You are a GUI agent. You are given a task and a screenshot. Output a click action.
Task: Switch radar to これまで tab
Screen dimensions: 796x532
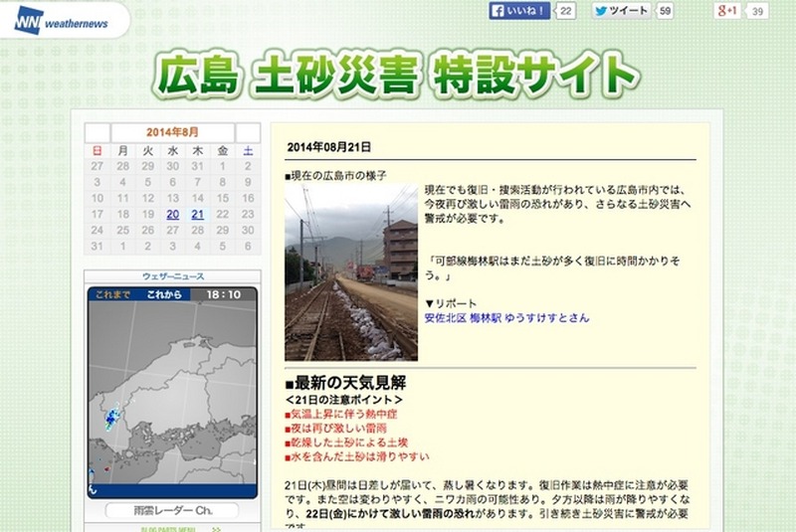point(108,294)
